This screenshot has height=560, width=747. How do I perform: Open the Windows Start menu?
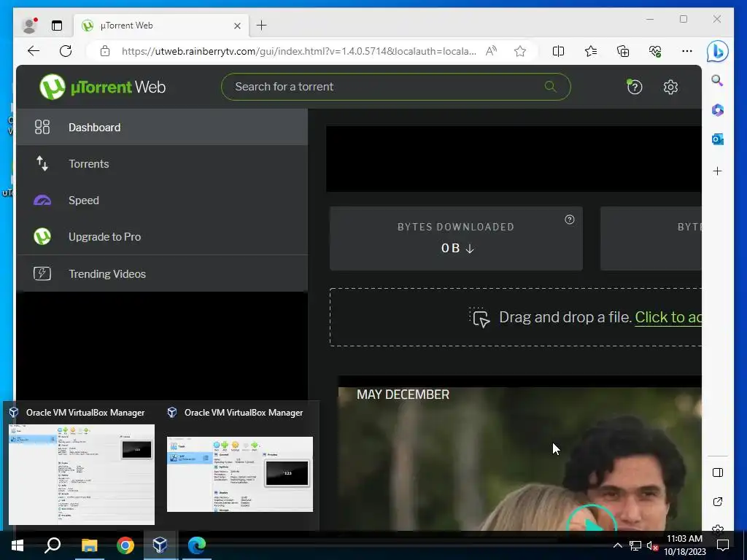click(x=18, y=545)
